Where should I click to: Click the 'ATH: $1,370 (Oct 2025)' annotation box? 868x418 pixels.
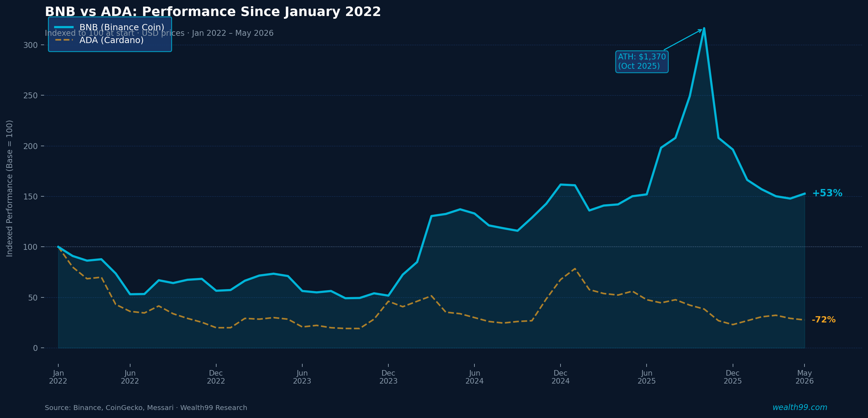[x=642, y=62]
